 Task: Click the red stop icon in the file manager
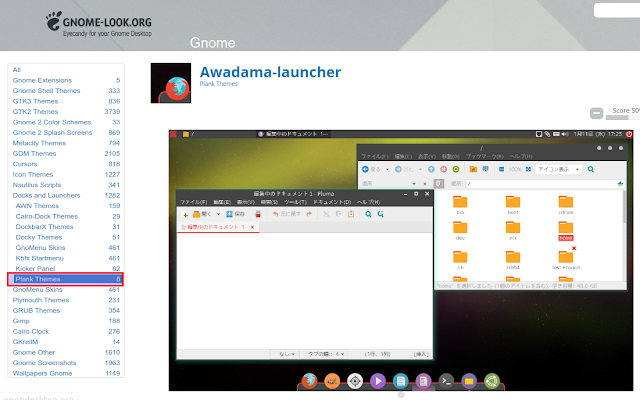pos(444,169)
